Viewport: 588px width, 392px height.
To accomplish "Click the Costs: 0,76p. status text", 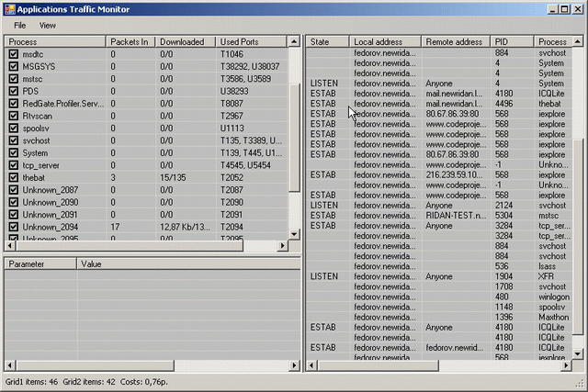I will 144,382.
